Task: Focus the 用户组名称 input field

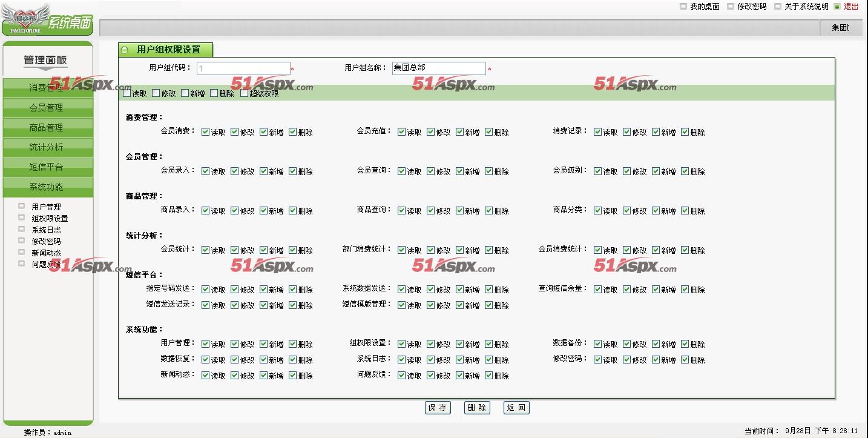Action: 439,68
